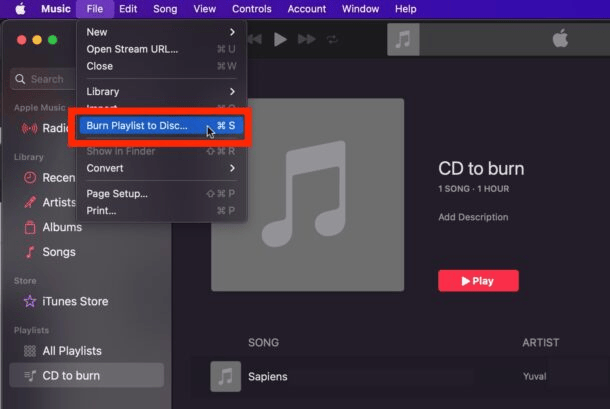
Task: Choose Close in File menu
Action: [x=161, y=66]
